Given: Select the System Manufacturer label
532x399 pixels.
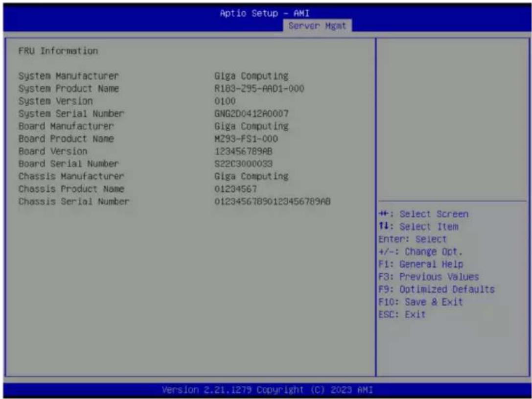Looking at the screenshot, I should [x=69, y=76].
